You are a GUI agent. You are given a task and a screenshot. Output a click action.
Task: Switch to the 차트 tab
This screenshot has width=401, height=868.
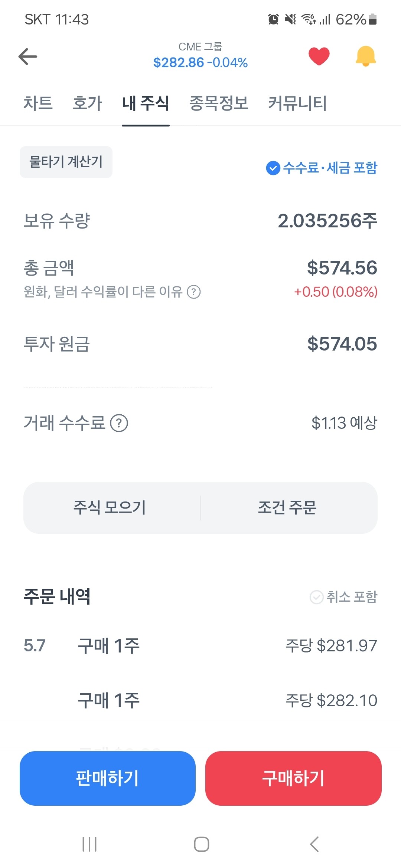[38, 103]
